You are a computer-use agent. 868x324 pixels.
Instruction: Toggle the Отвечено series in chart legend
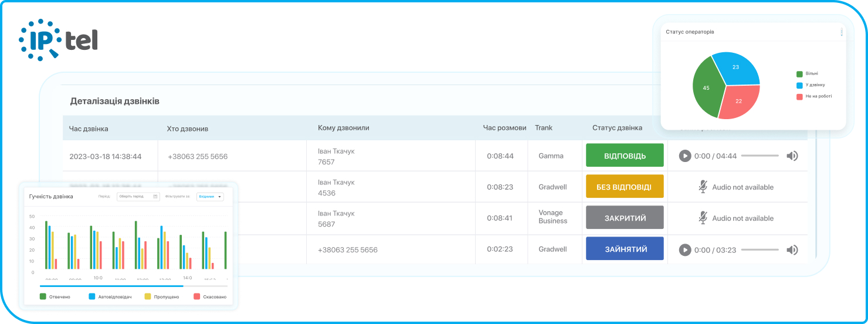tap(43, 296)
